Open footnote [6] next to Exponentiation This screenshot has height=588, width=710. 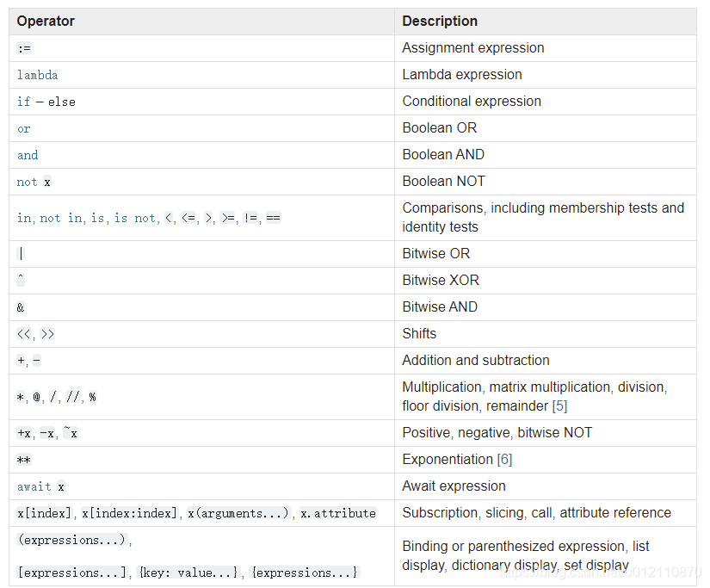504,459
